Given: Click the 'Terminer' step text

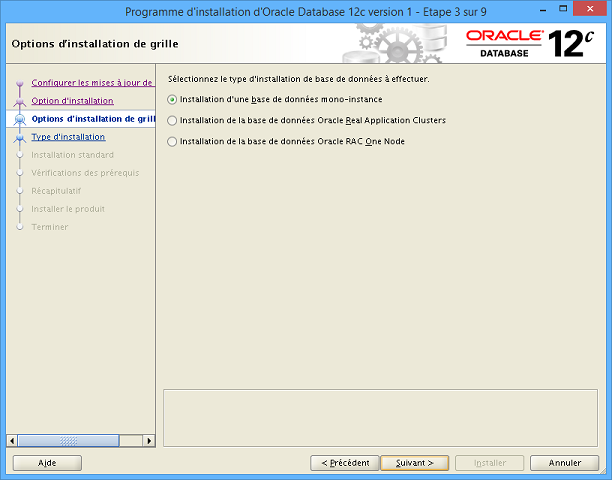Looking at the screenshot, I should pos(50,227).
